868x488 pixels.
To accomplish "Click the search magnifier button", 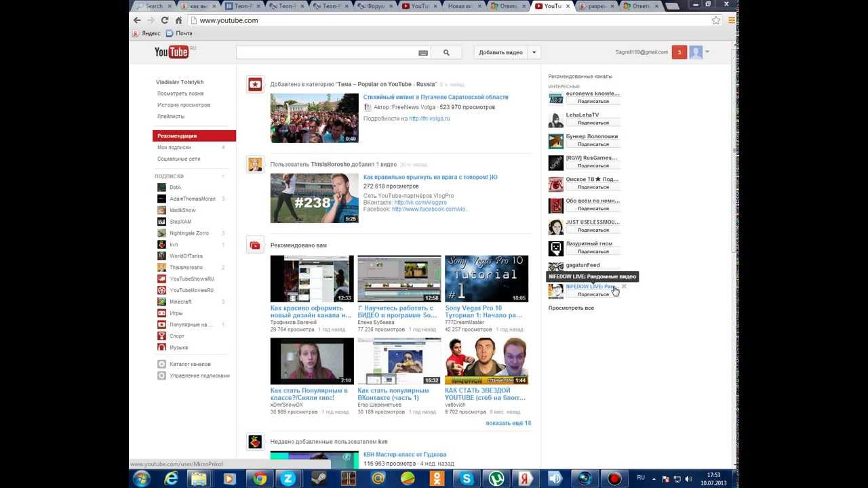I will (446, 52).
